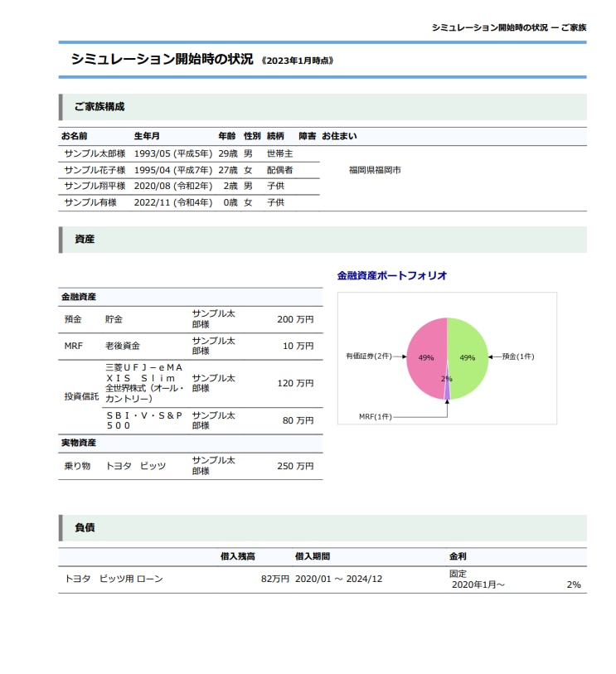
Task: Click the age value 27歳
Action: pyautogui.click(x=228, y=170)
